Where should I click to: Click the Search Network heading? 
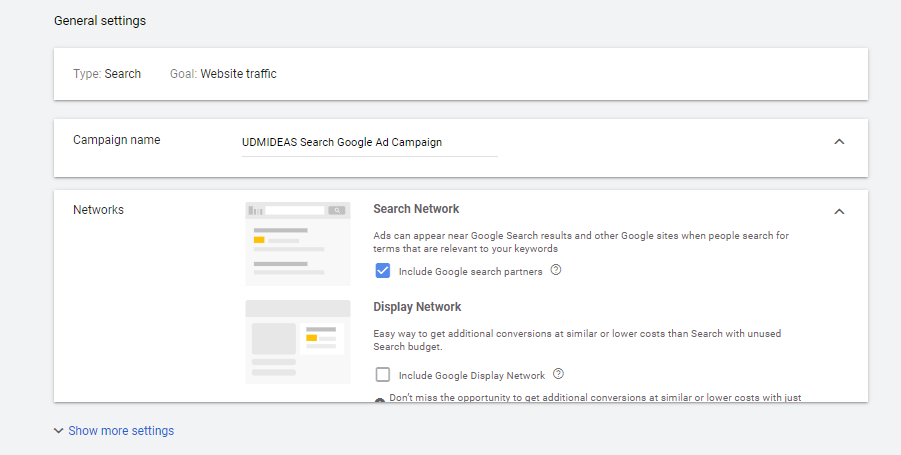[x=416, y=209]
